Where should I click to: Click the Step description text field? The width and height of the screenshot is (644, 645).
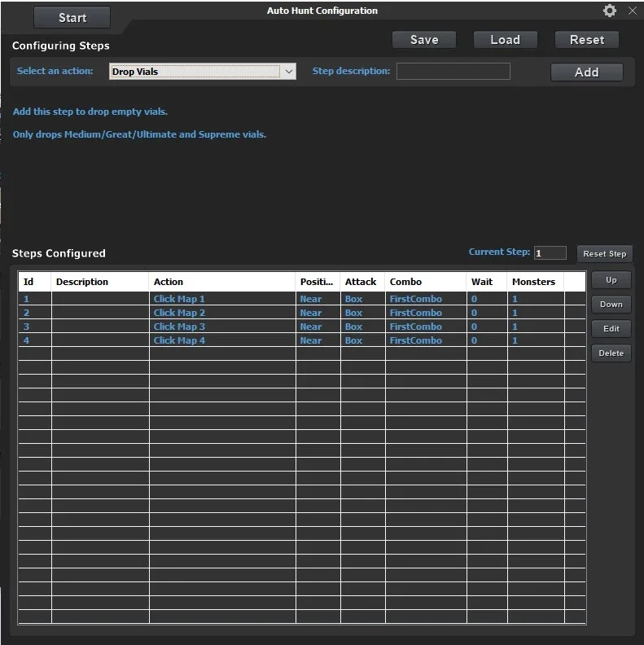point(453,71)
